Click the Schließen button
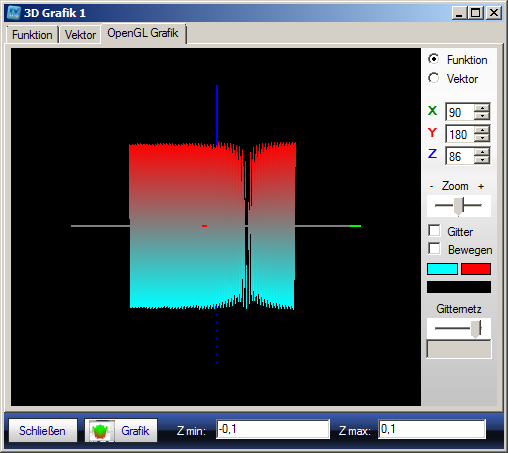The image size is (508, 453). click(42, 431)
